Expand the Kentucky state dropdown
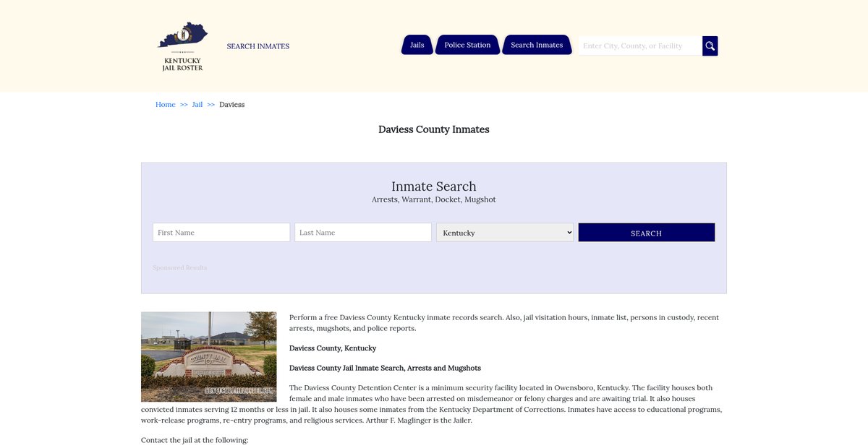Viewport: 868px width, 448px height. [x=505, y=233]
